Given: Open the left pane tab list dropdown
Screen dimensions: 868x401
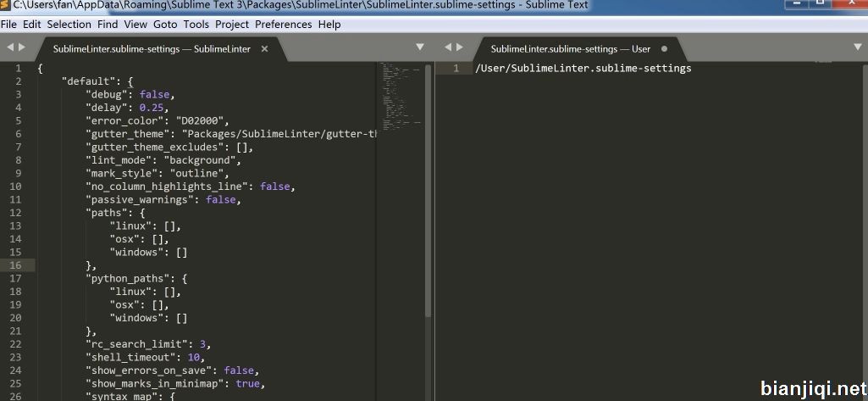Looking at the screenshot, I should pyautogui.click(x=420, y=47).
